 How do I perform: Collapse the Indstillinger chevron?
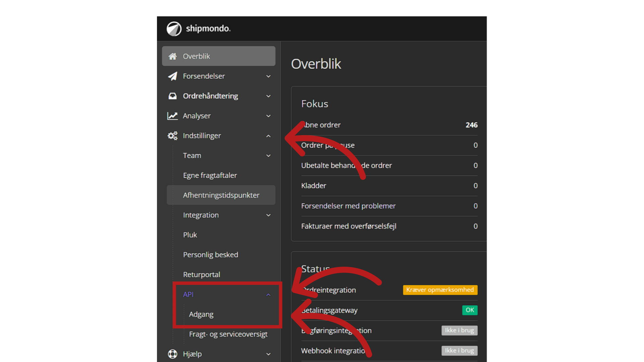click(268, 136)
